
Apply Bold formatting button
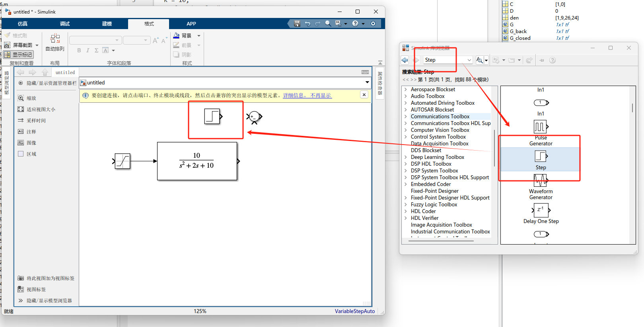(x=79, y=50)
